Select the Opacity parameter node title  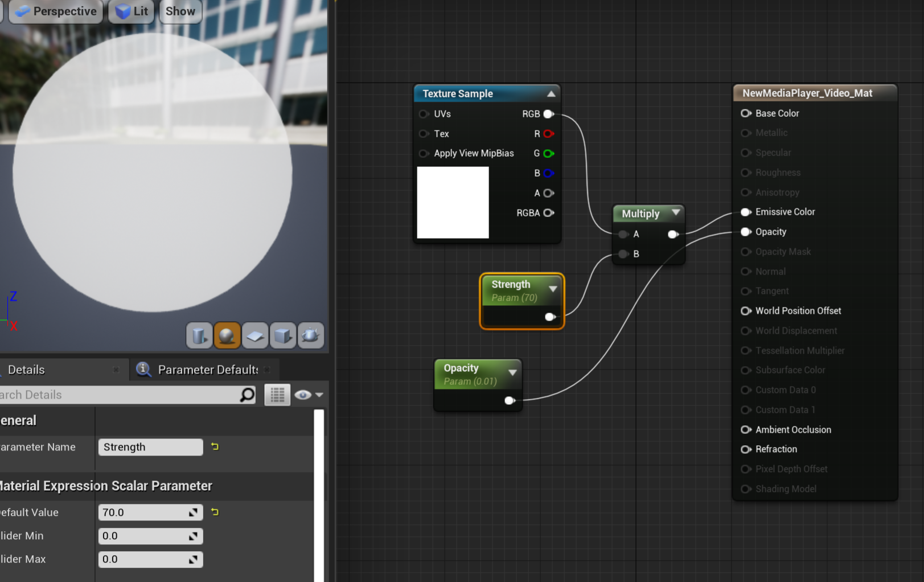461,368
